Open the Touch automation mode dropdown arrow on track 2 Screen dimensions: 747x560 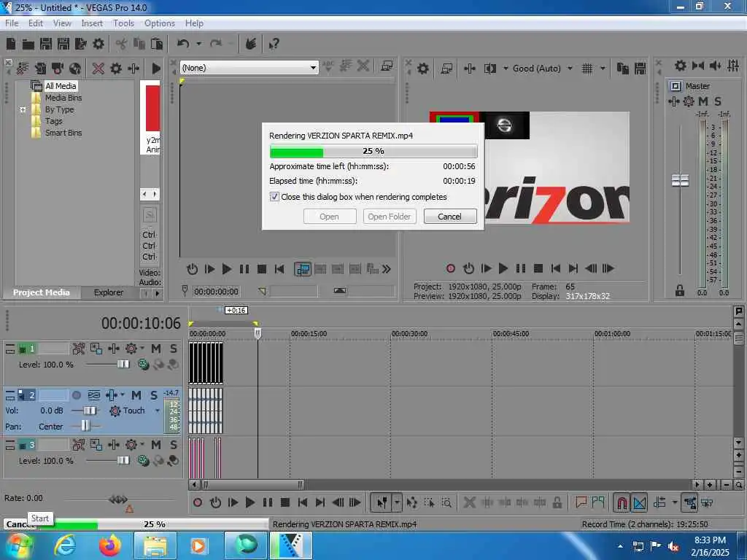coord(158,411)
